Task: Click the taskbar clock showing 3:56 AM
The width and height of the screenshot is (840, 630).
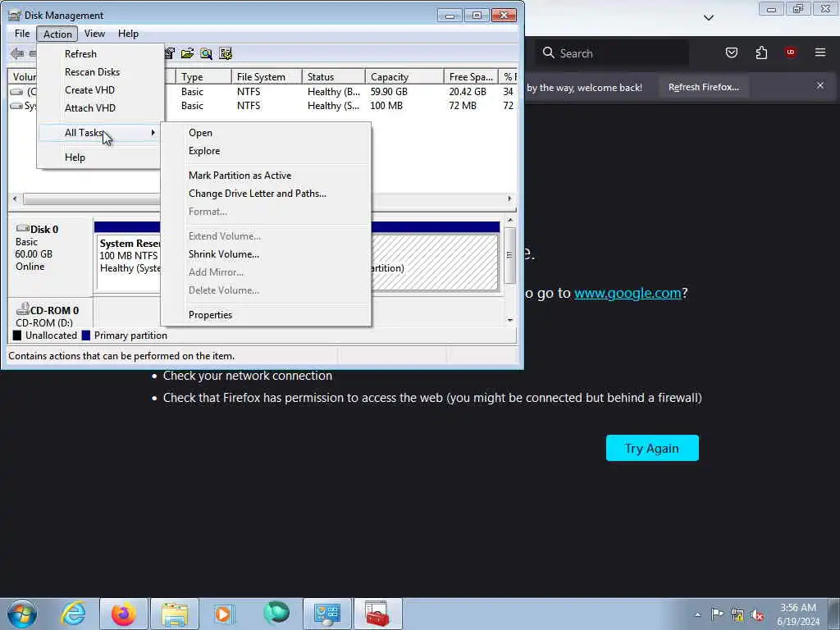Action: click(x=797, y=614)
